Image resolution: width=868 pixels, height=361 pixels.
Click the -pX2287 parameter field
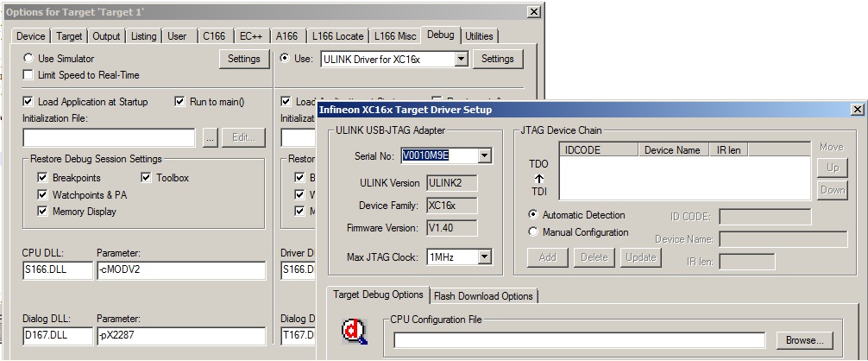pyautogui.click(x=181, y=336)
